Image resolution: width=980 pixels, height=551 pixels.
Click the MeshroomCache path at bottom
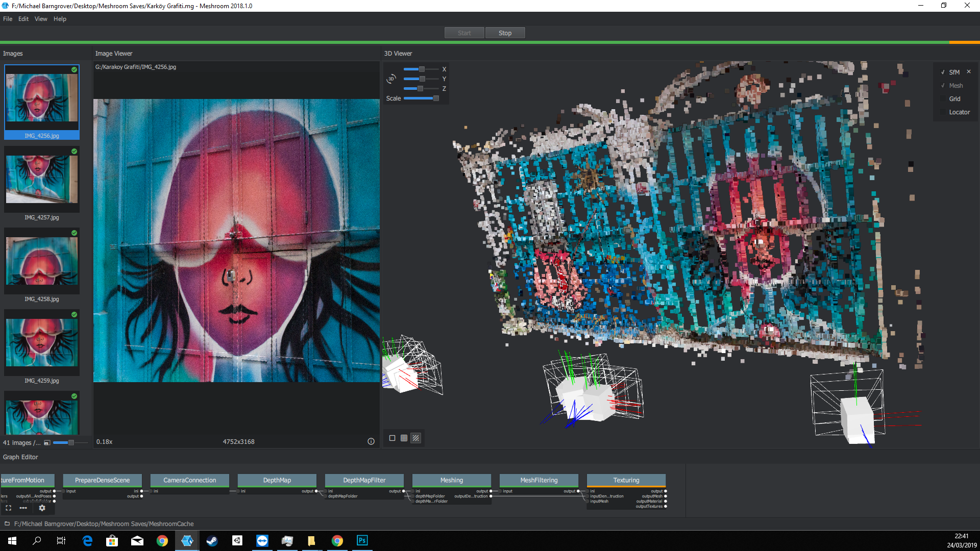pyautogui.click(x=104, y=523)
